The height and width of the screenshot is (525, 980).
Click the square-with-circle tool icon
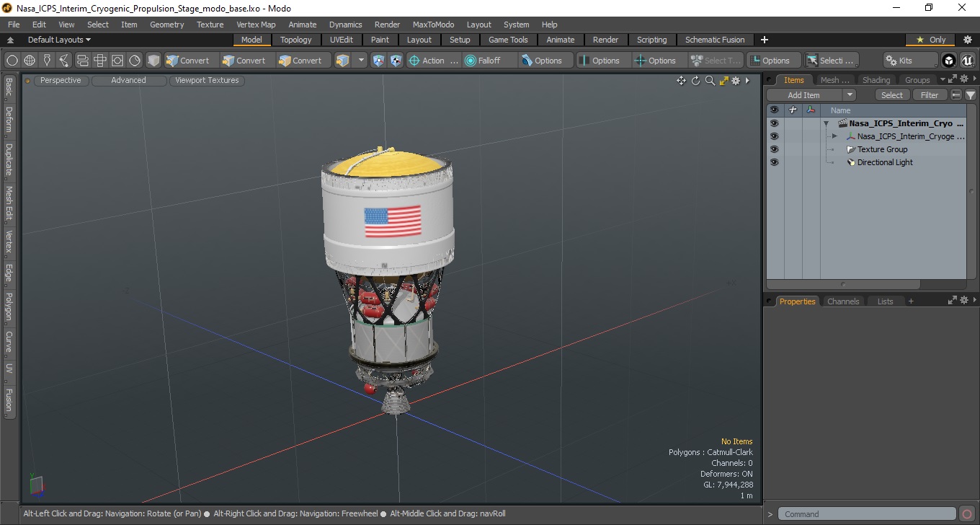[x=117, y=61]
